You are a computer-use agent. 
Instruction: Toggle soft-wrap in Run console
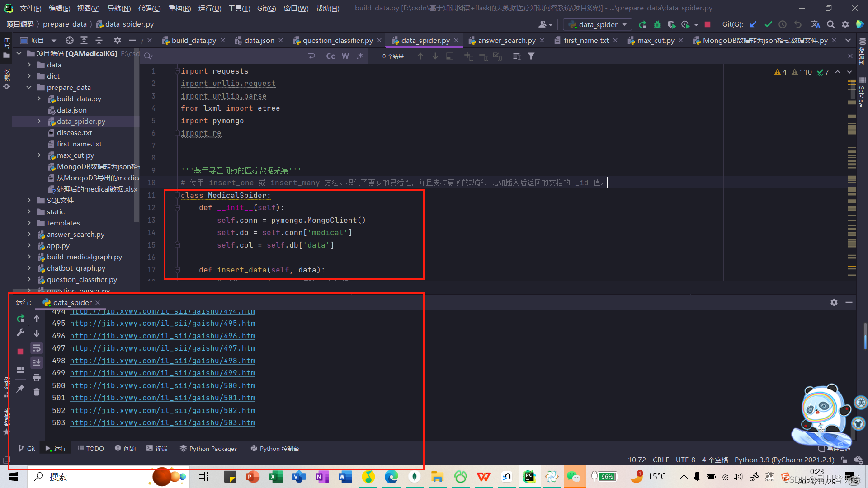pos(37,348)
